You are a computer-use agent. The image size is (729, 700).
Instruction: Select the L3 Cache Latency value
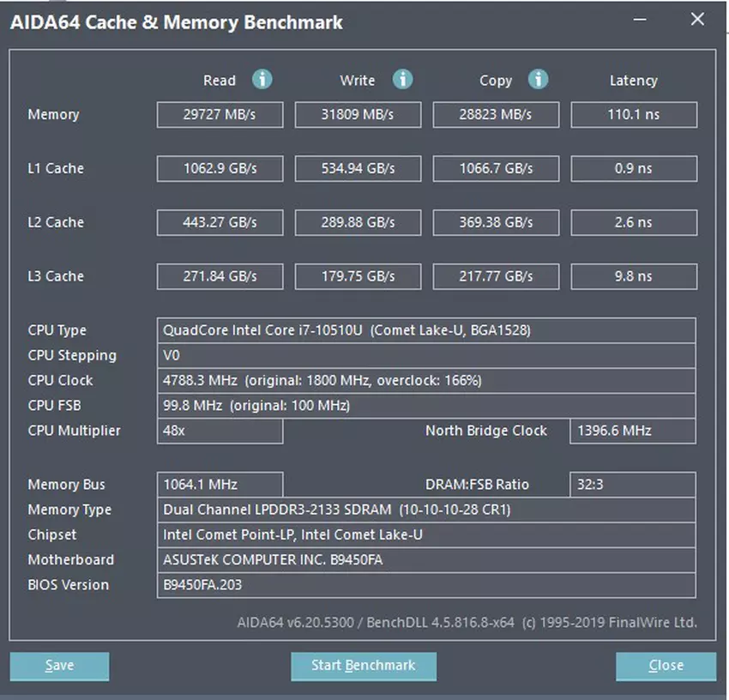(634, 276)
